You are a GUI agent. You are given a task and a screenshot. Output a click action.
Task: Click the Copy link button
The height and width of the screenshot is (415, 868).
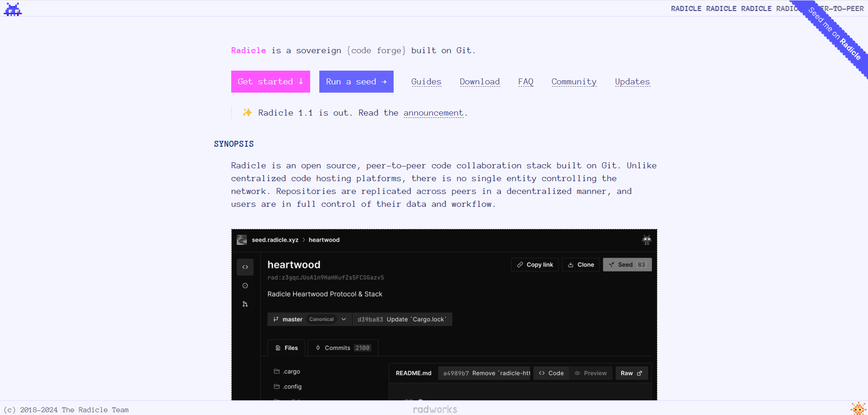click(535, 265)
